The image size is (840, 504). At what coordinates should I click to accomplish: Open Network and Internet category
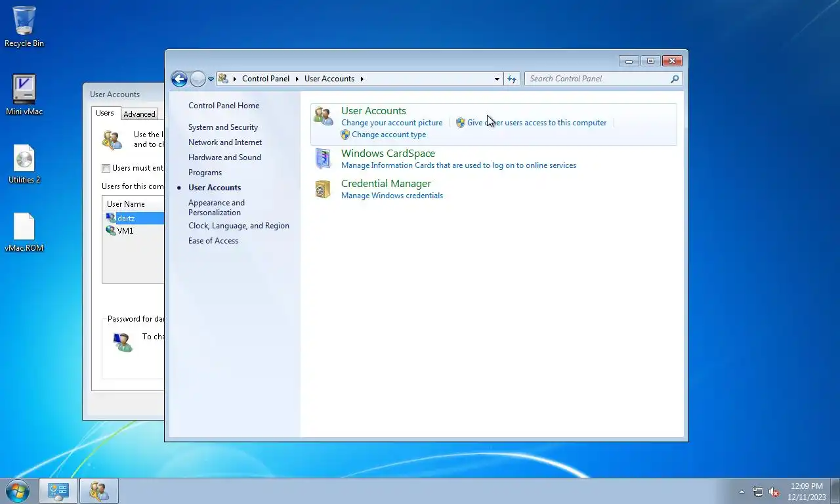(x=225, y=142)
